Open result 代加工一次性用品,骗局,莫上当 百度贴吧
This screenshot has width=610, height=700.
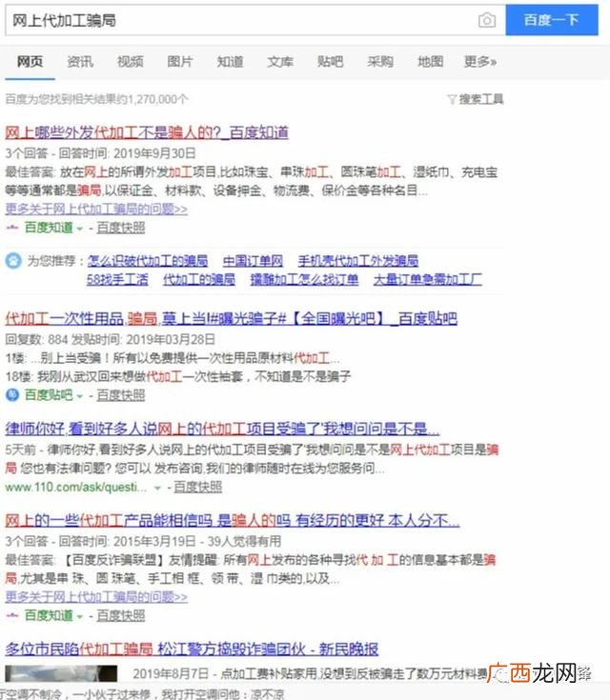point(231,319)
